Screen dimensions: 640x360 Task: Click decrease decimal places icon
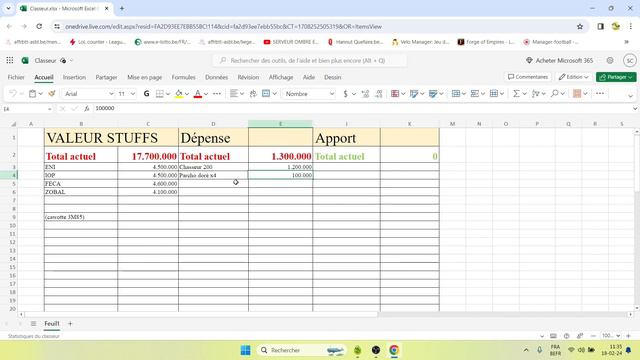[379, 94]
